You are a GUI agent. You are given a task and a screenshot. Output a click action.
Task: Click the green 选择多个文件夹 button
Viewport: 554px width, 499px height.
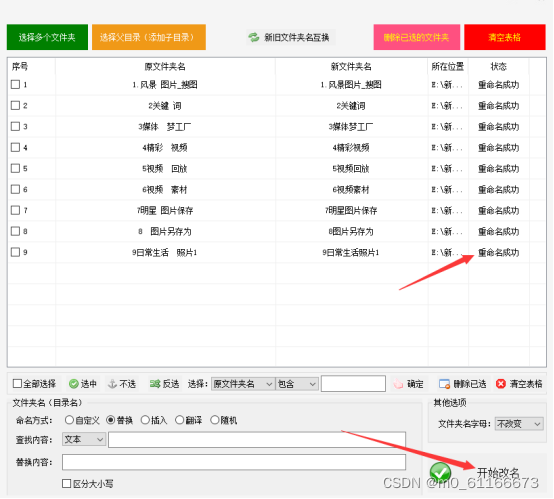[47, 37]
